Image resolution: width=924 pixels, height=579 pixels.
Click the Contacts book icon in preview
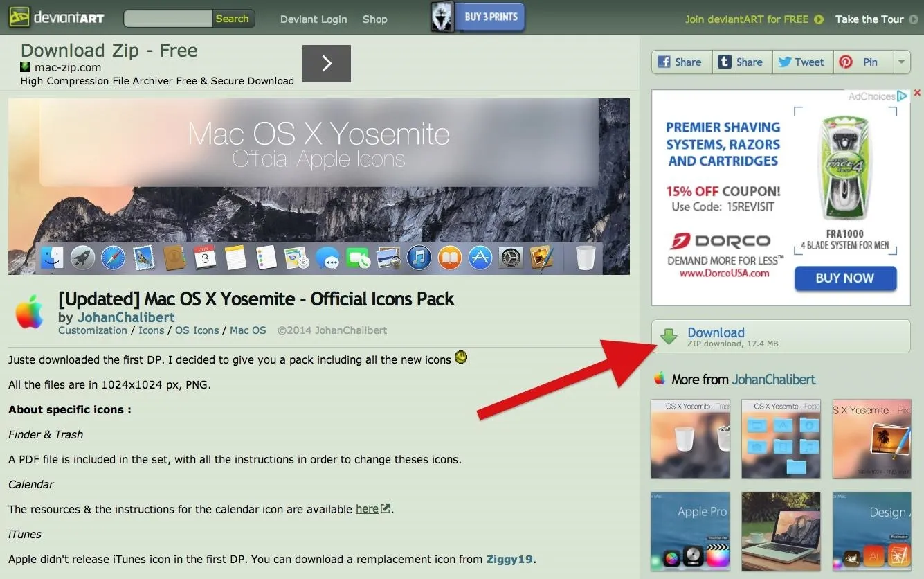point(174,258)
